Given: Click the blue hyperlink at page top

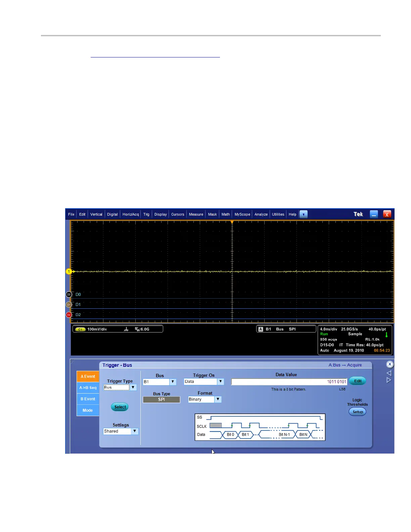Looking at the screenshot, I should tap(155, 57).
